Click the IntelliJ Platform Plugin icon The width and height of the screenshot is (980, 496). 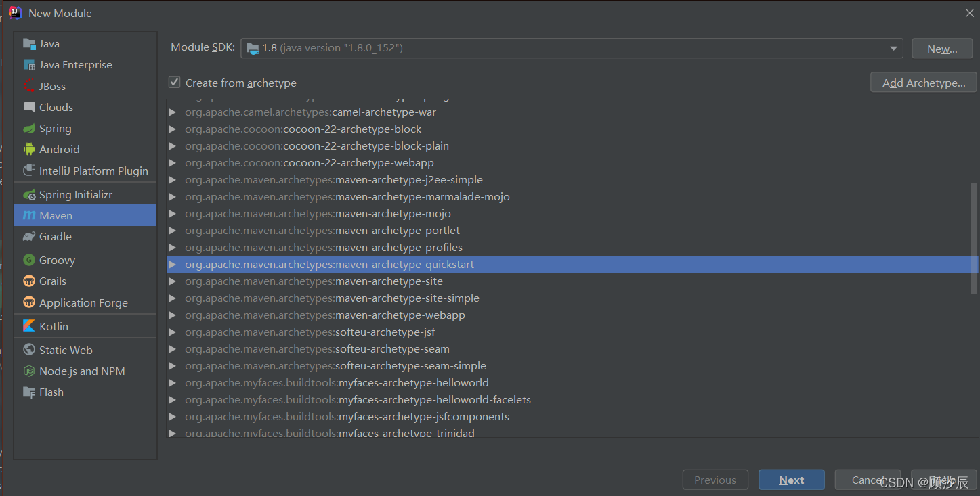tap(29, 171)
